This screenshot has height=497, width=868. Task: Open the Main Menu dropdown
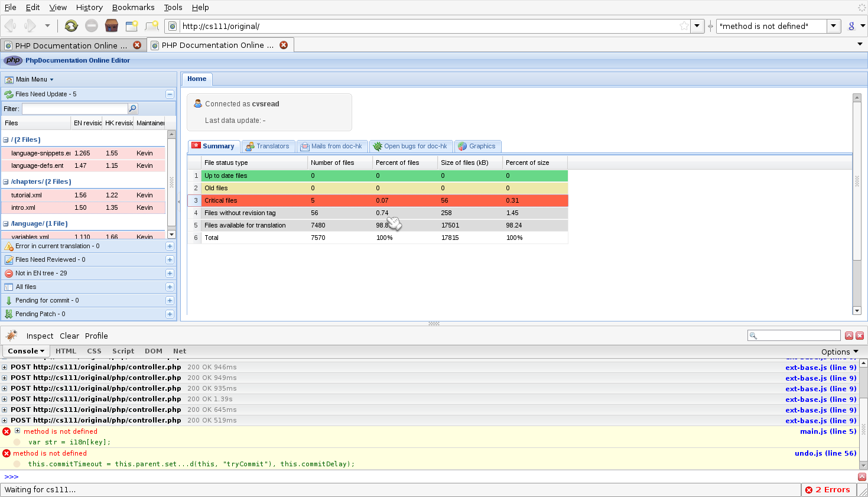30,80
